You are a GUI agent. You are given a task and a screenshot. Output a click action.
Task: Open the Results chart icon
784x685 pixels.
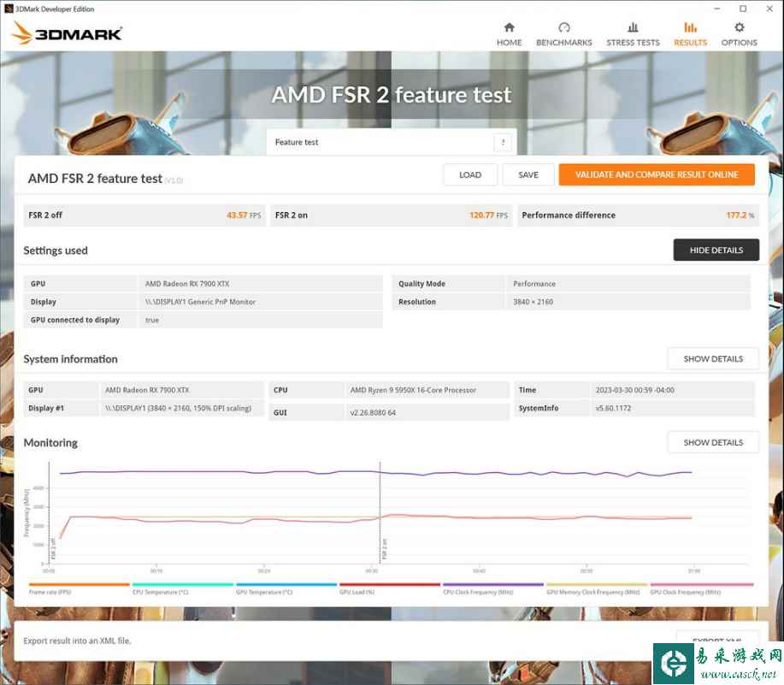(691, 27)
